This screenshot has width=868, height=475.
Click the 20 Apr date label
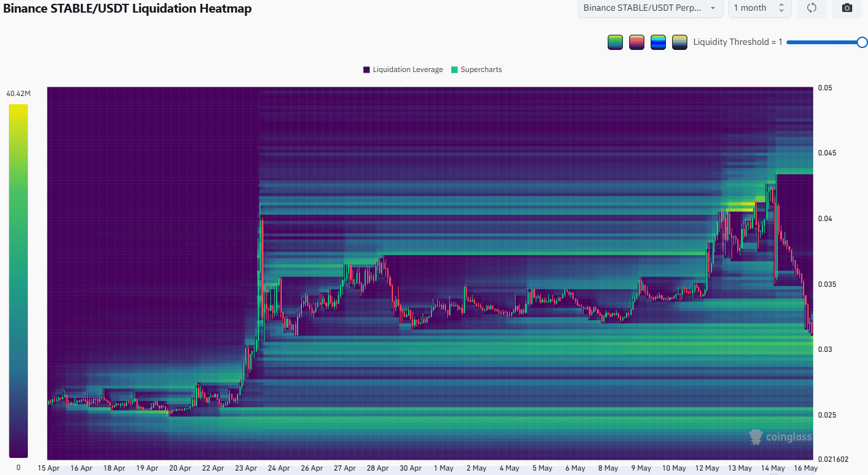[x=180, y=468]
